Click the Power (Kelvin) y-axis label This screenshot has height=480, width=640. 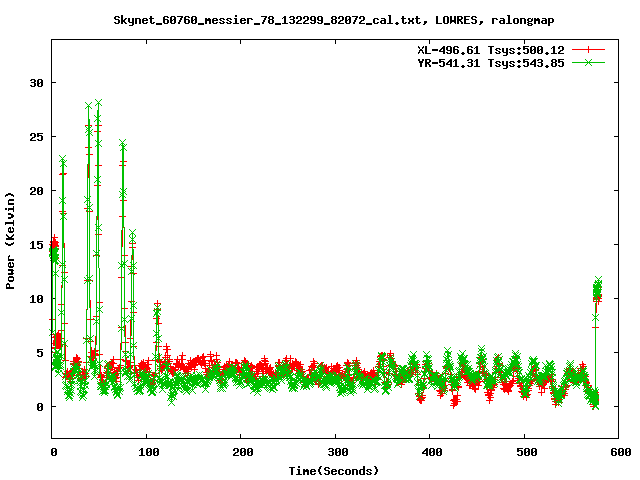pyautogui.click(x=10, y=241)
